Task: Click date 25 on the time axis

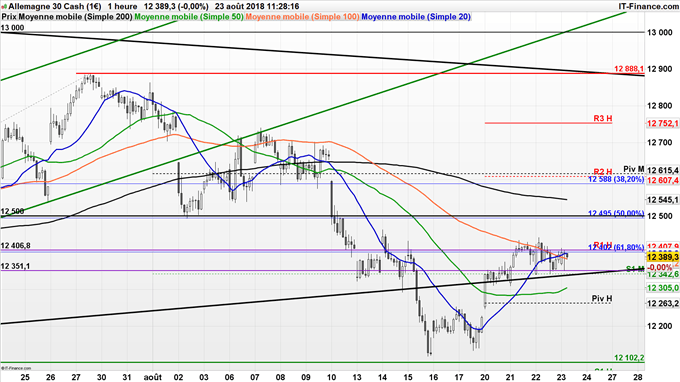Action: click(x=25, y=377)
